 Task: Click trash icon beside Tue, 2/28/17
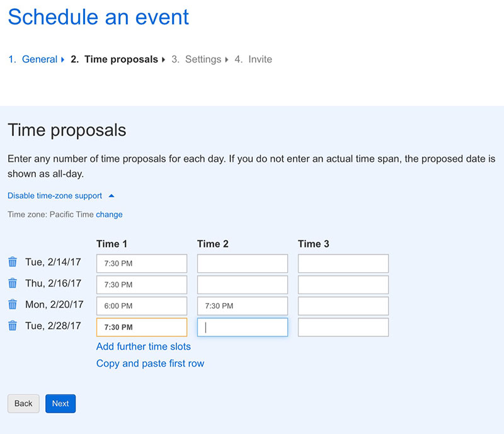[13, 326]
